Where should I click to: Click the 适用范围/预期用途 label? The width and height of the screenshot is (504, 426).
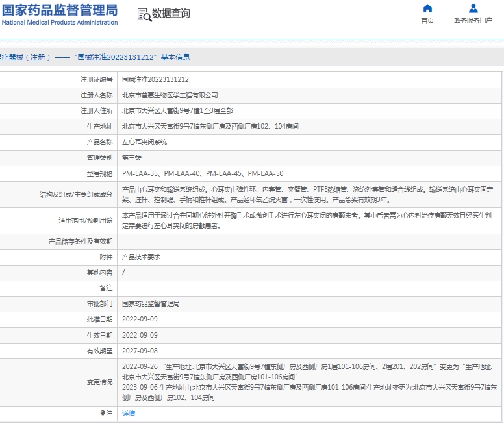(86, 221)
